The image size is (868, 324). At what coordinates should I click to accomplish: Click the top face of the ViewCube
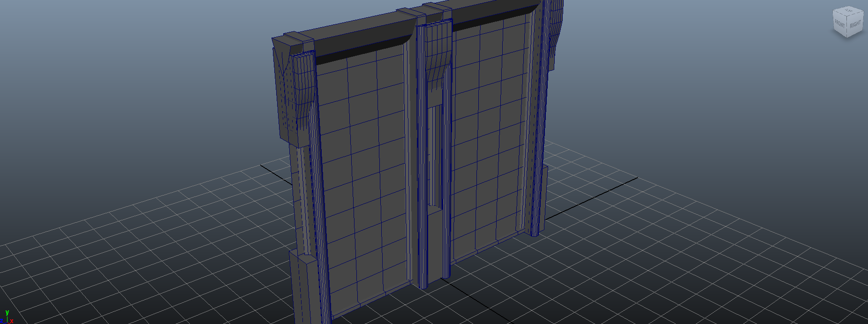(848, 11)
